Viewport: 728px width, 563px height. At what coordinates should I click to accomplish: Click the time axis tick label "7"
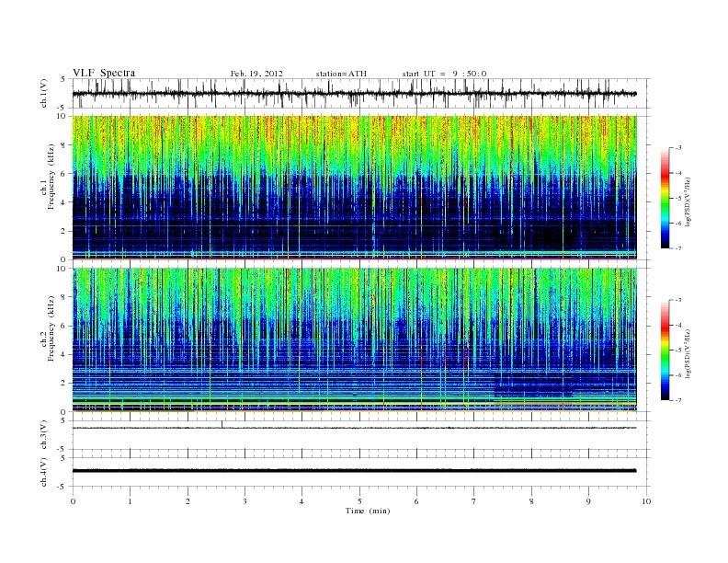pos(473,501)
